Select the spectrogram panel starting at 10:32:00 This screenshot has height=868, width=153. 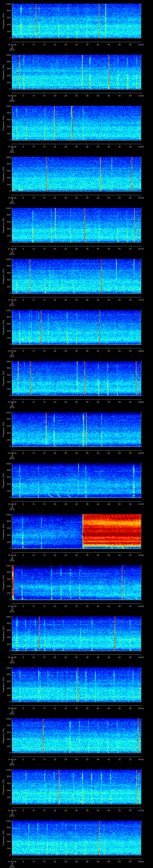click(76, 72)
